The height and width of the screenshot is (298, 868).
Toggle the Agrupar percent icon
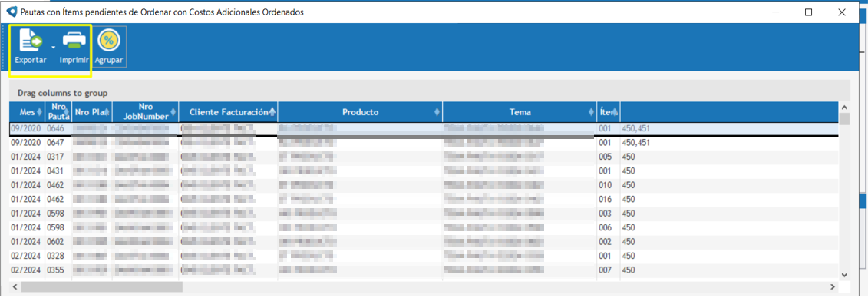point(108,41)
